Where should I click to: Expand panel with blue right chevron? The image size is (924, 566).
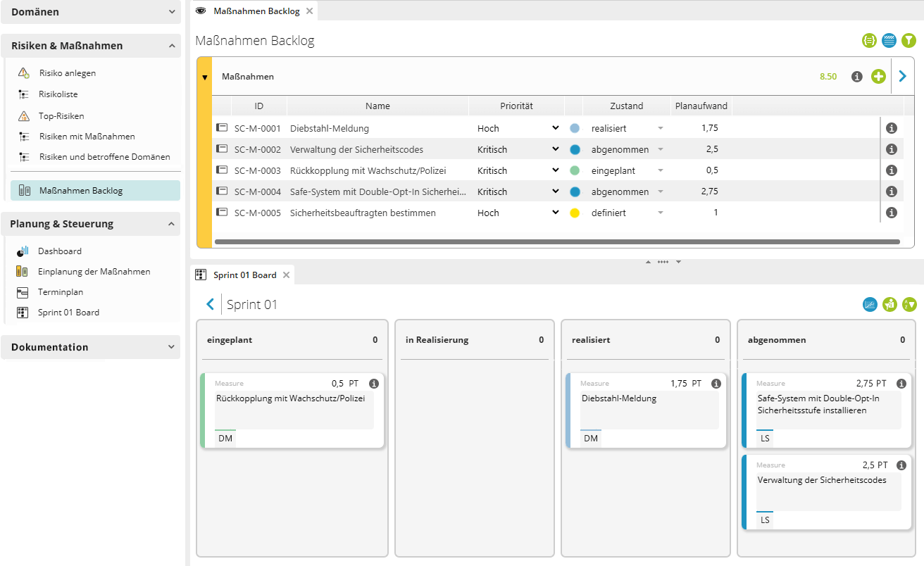point(903,76)
